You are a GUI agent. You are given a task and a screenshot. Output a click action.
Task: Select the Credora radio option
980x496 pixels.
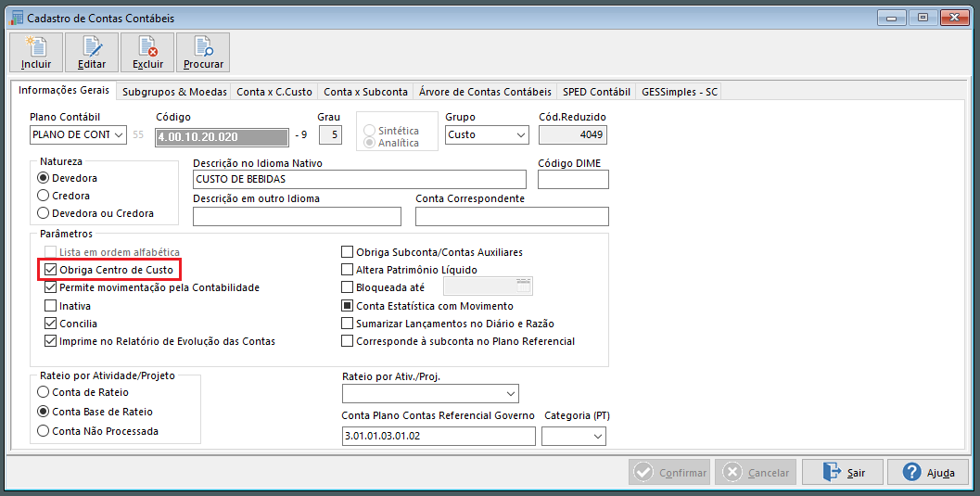click(44, 196)
